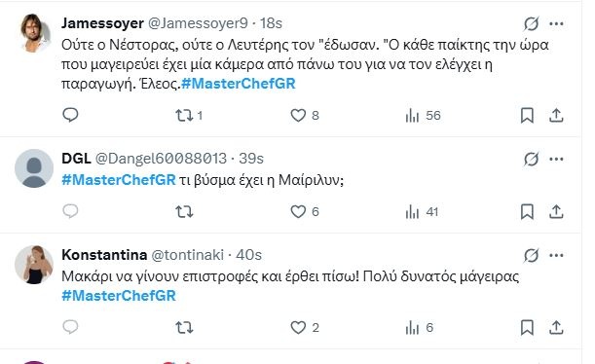This screenshot has height=364, width=595.
Task: Retweet Jamessoyer's post about Νέστορας
Action: [189, 115]
